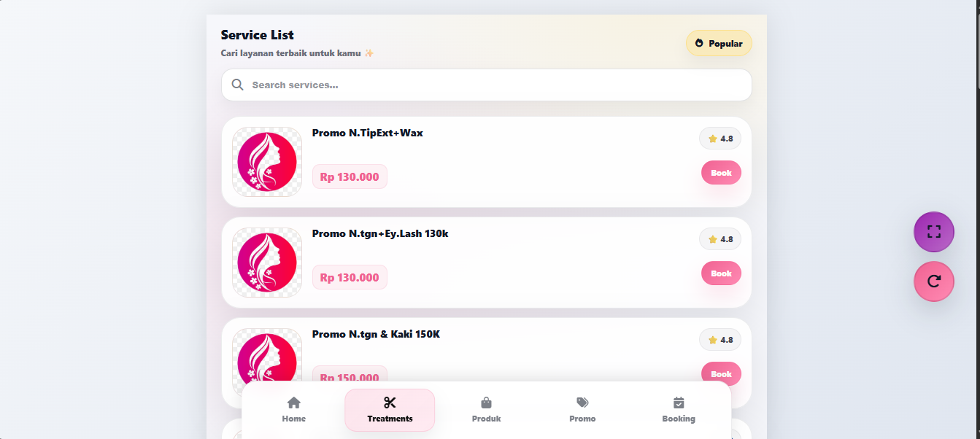Click the 4.8 star rating on Promo N.TipExt+Wax

tap(720, 139)
